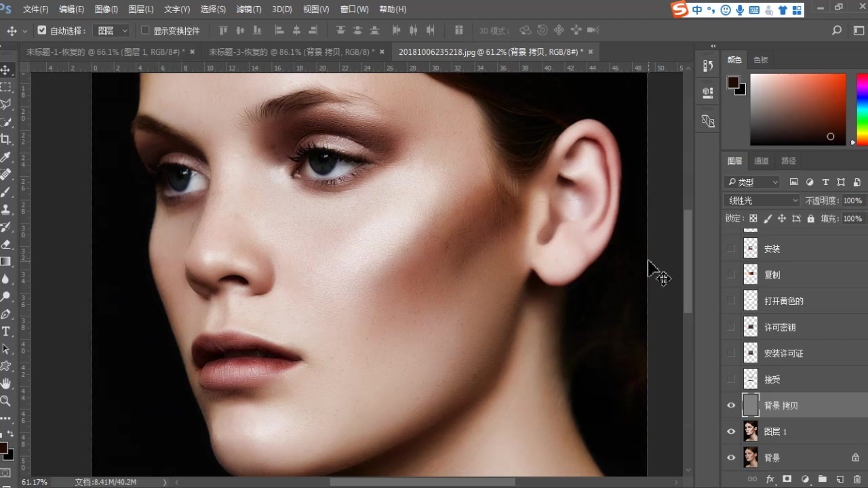The height and width of the screenshot is (488, 868).
Task: Open the tool preset picker arrow
Action: coord(25,31)
